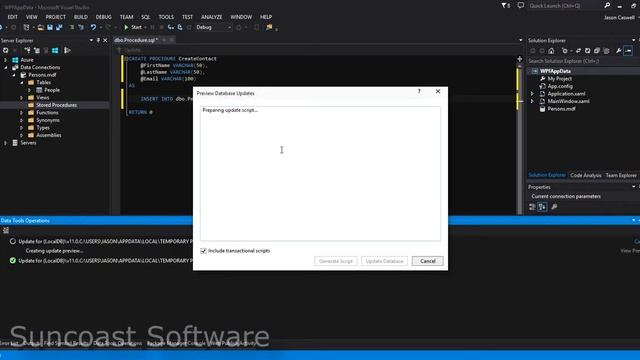This screenshot has height=360, width=640.
Task: Toggle Include transactional scripts checkbox
Action: (203, 251)
